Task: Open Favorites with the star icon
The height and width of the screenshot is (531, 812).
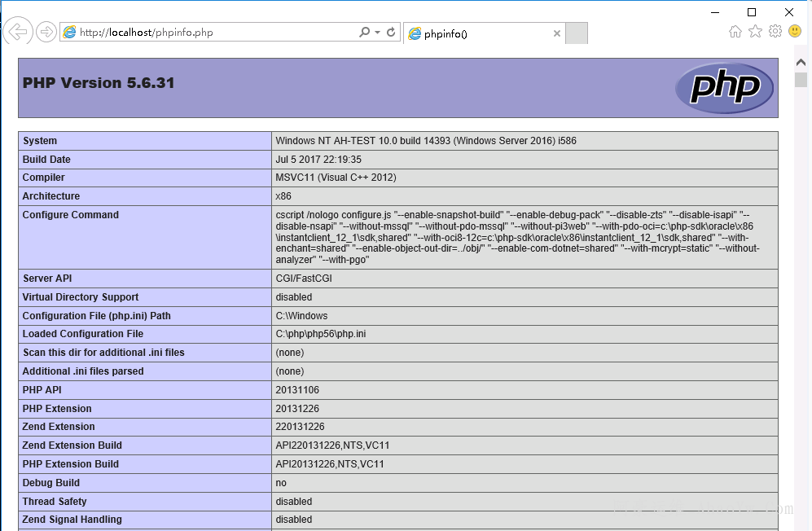Action: 755,32
